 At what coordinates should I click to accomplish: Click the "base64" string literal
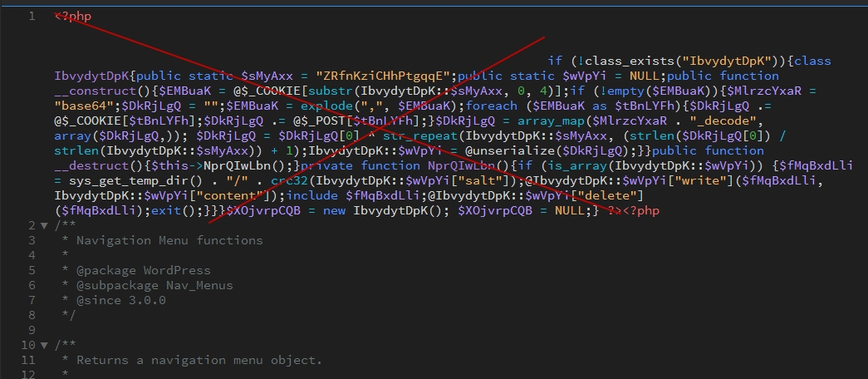pyautogui.click(x=84, y=106)
